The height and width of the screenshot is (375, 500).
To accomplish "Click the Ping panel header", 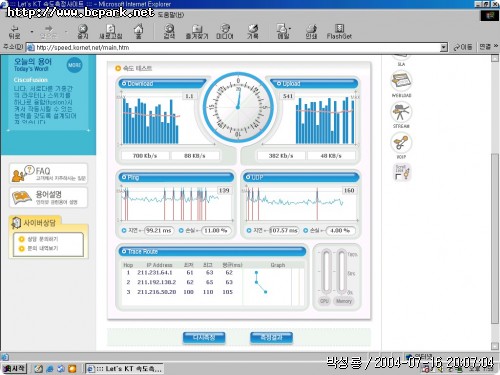I will tap(176, 177).
